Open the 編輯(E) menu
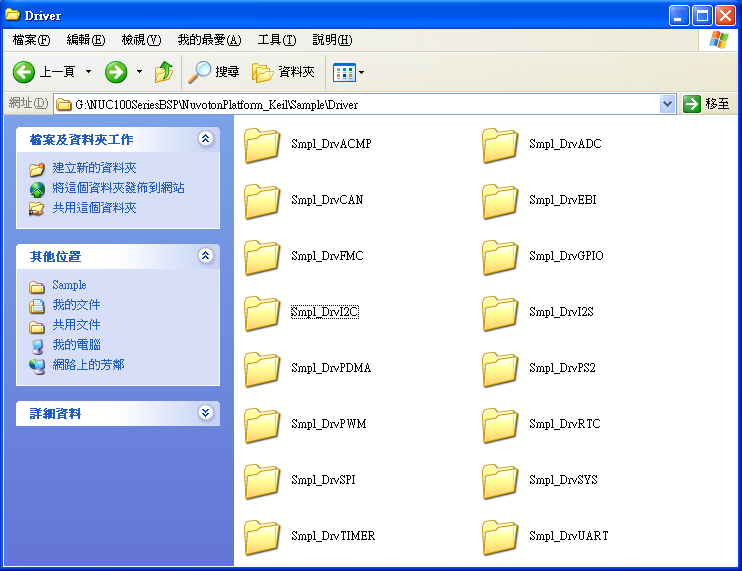Viewport: 742px width, 571px height. 86,40
